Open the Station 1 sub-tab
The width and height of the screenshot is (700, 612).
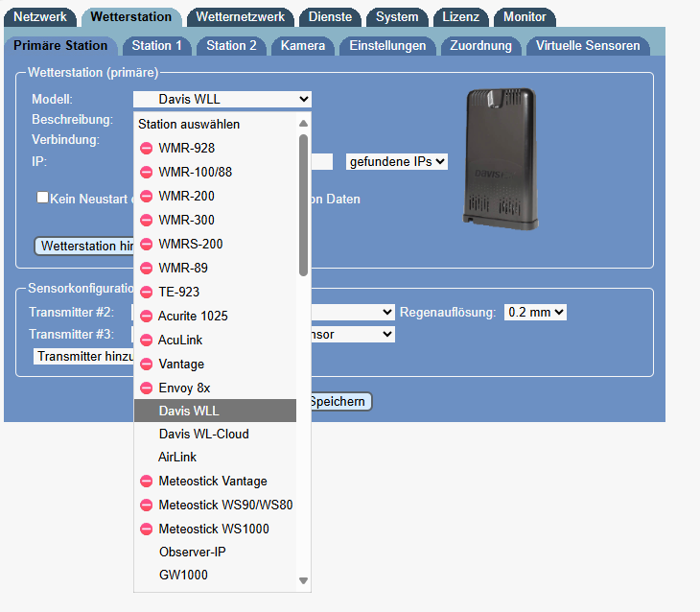156,46
